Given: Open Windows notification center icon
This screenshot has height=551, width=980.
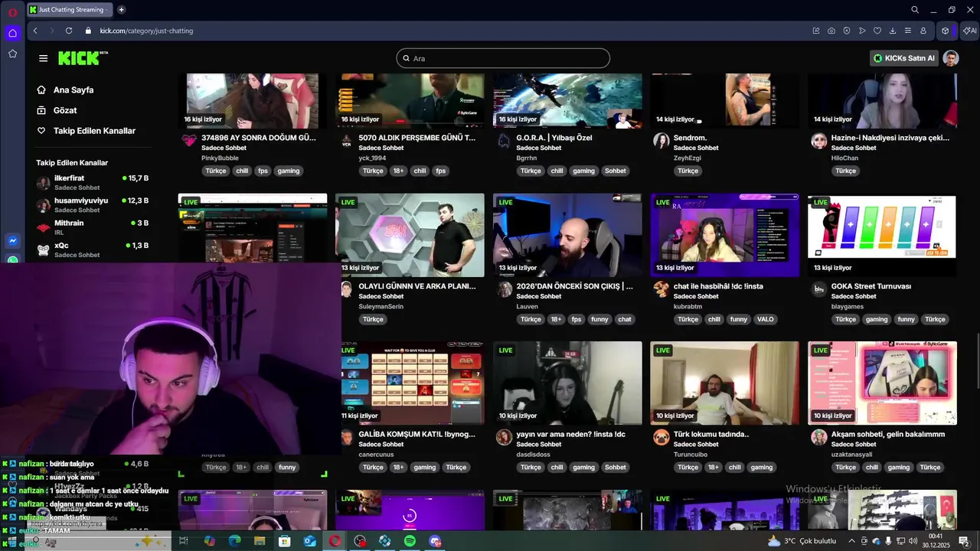Looking at the screenshot, I should click(x=964, y=541).
